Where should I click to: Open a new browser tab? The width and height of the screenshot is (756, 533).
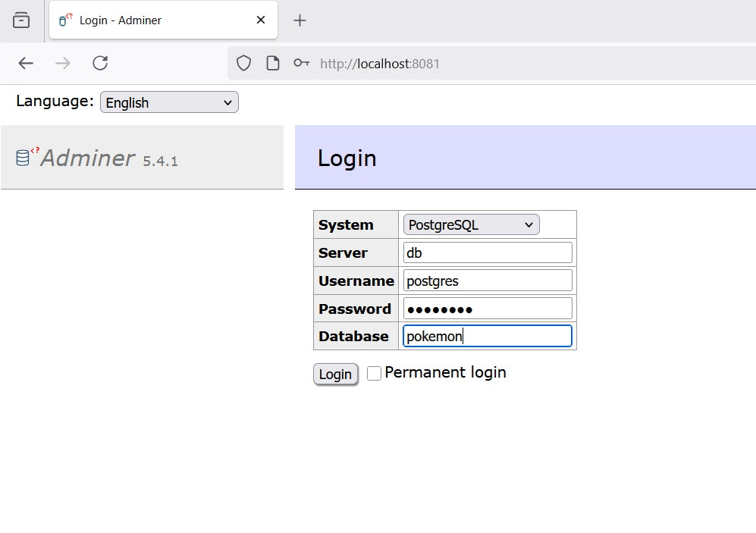click(300, 20)
